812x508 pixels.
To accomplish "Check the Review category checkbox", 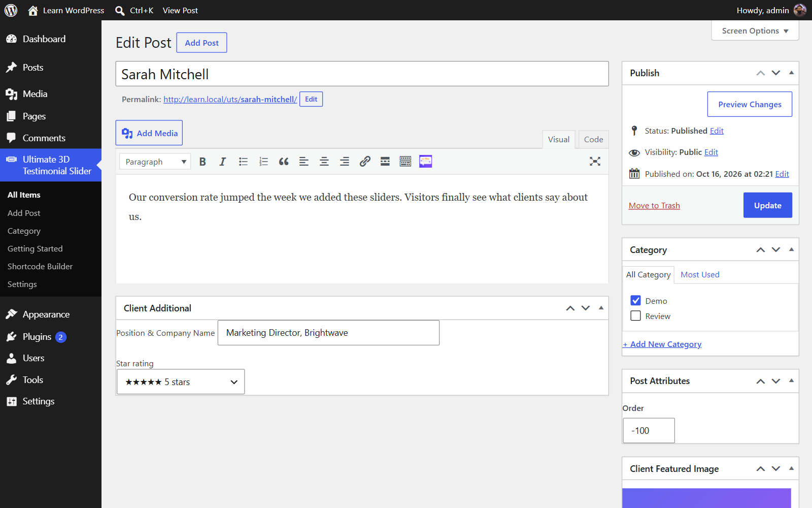I will click(635, 315).
